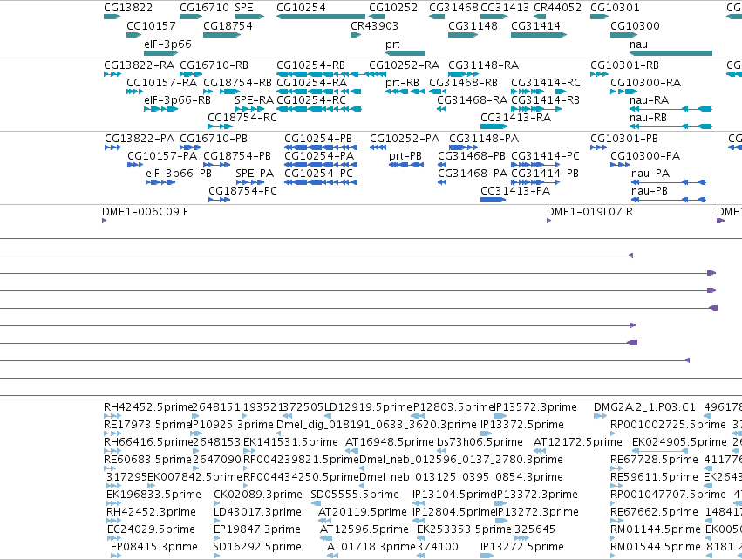Click transcript CG31414-RC glyph
The image size is (742, 560).
539,92
